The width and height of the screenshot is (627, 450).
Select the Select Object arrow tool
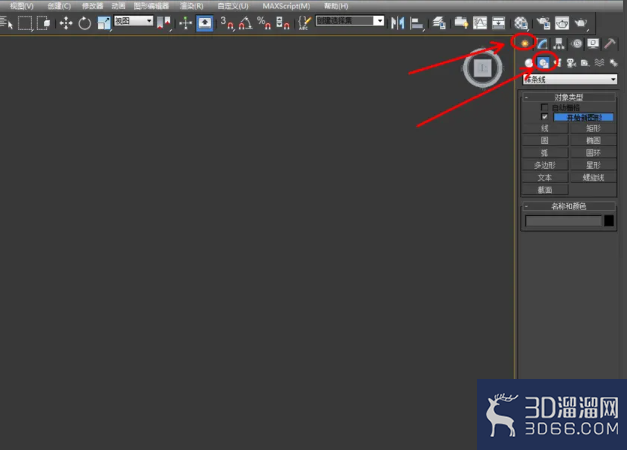tap(6, 23)
